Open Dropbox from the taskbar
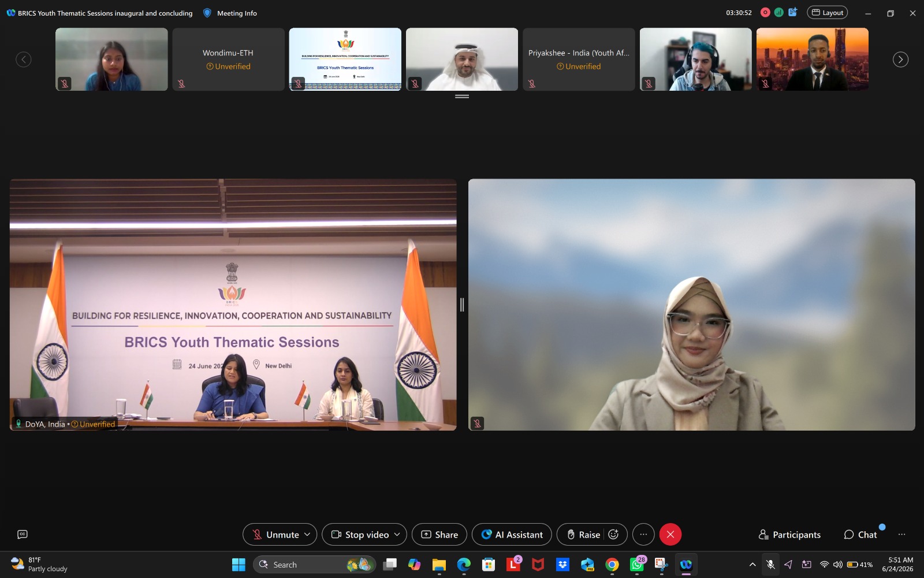Screen dimensions: 924x578 click(x=562, y=565)
